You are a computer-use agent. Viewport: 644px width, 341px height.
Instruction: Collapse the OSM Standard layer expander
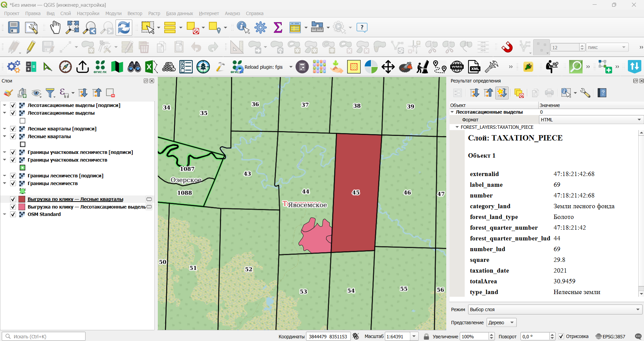(5, 214)
